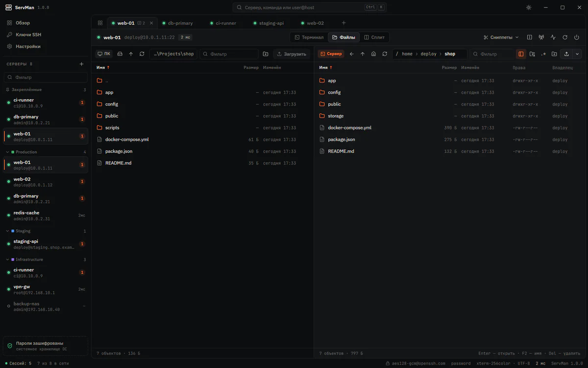588x368 pixels.
Task: Add a new server in sidebar
Action: (x=81, y=64)
